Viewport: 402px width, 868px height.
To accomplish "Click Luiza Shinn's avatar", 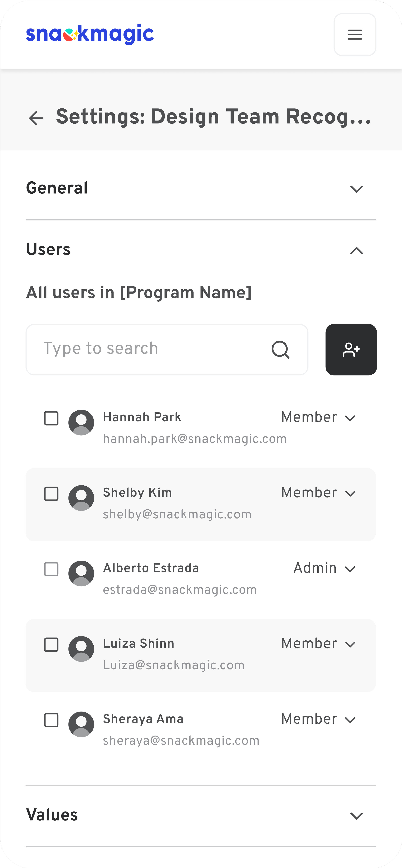I will 81,649.
